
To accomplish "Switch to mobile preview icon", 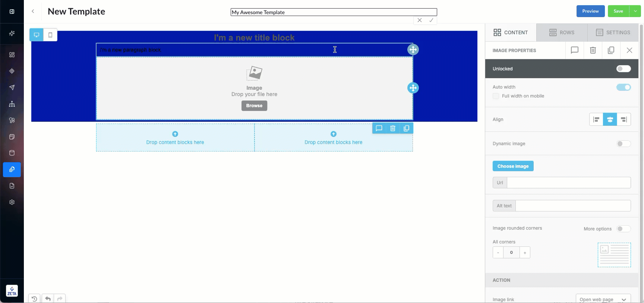I will (x=50, y=35).
